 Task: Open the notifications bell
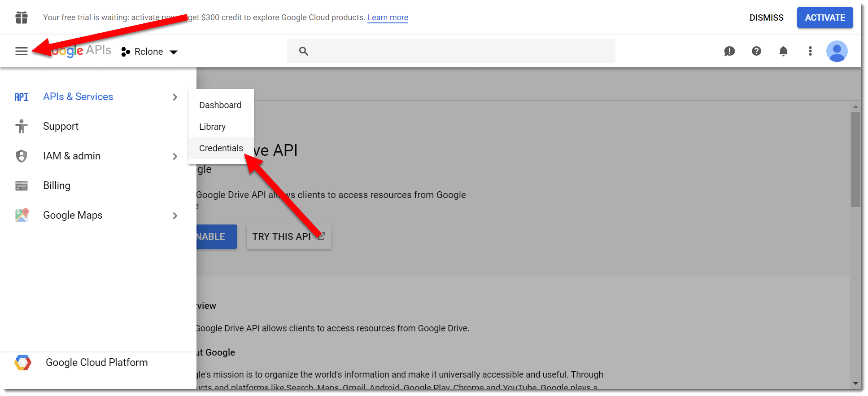[x=783, y=51]
